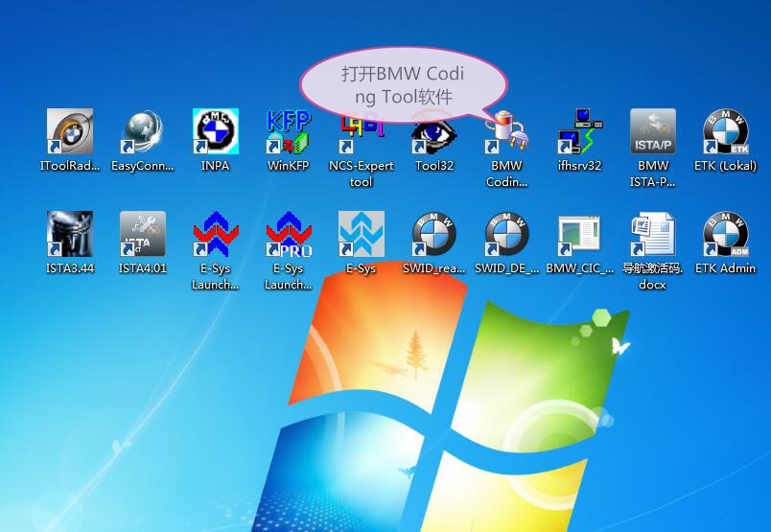Click the WinKFP shortcut icon
This screenshot has height=532, width=771.
coord(289,132)
